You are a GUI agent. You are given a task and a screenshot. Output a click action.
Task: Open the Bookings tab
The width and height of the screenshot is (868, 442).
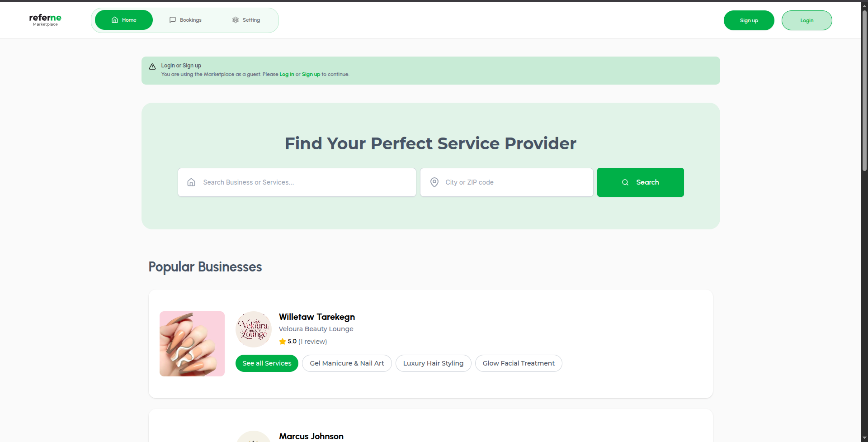185,20
